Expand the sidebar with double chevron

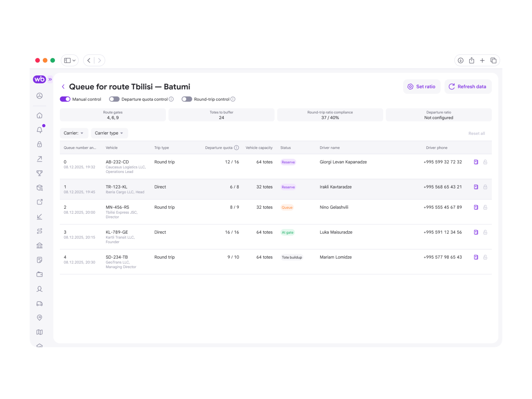[x=50, y=79]
